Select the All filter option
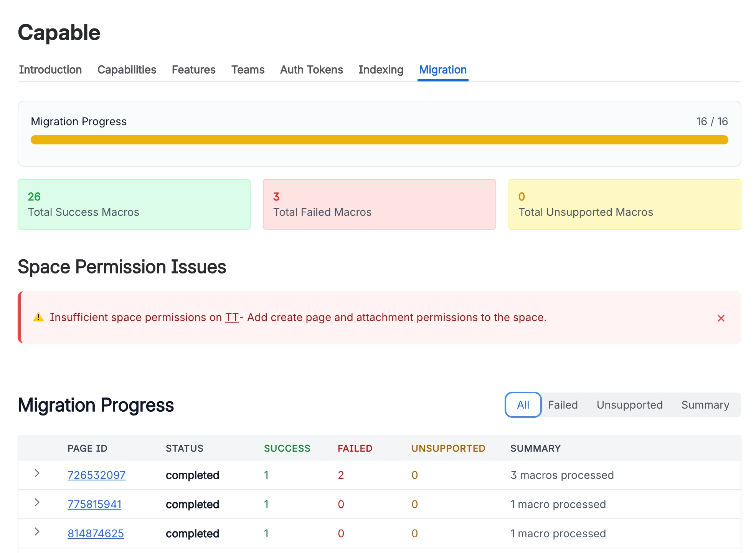Viewport: 756px width, 553px height. [x=523, y=405]
